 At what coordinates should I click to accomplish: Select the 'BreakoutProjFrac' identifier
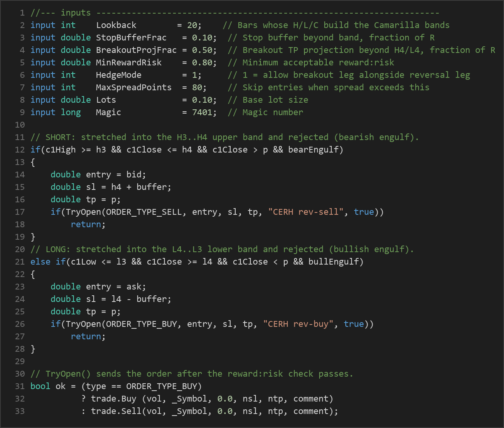coord(136,50)
